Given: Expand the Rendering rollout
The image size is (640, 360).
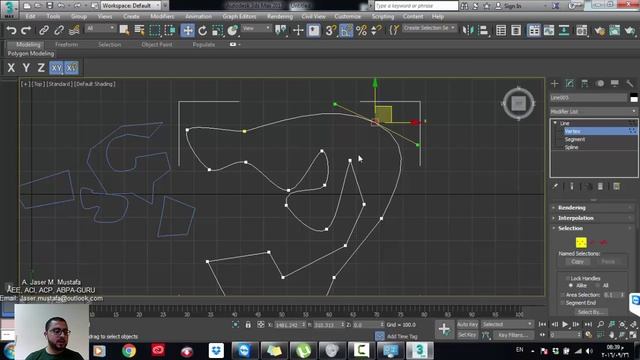Looking at the screenshot, I should 593,207.
